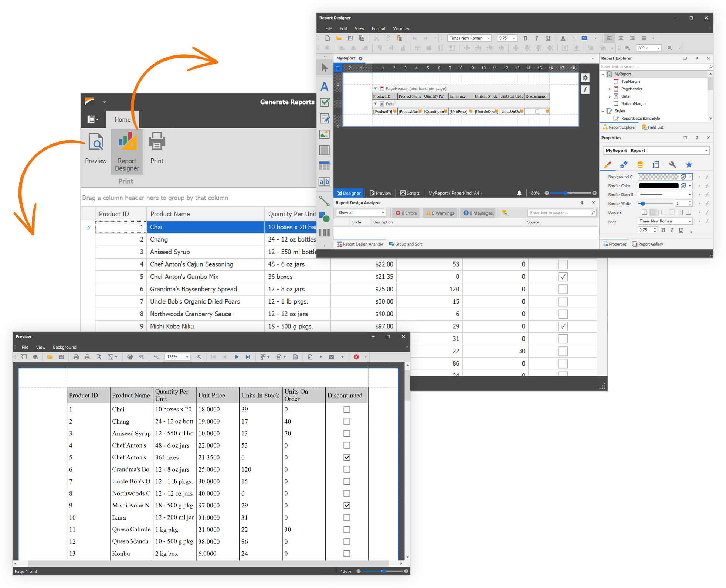Click the Border Color black swatch

pyautogui.click(x=658, y=186)
